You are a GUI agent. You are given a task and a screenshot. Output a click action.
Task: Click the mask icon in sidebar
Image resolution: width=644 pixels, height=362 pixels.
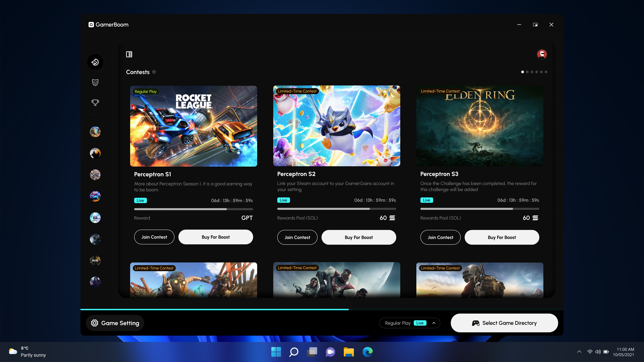coord(95,82)
